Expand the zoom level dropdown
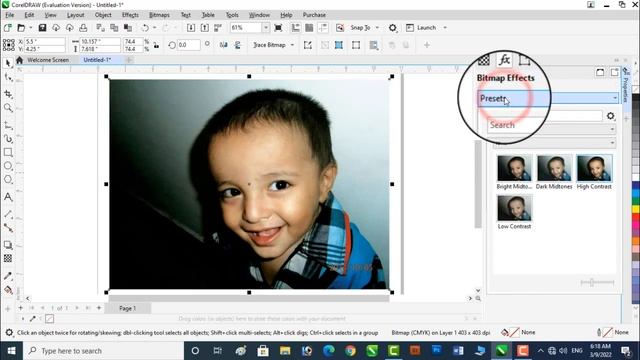The height and width of the screenshot is (360, 640). [266, 28]
